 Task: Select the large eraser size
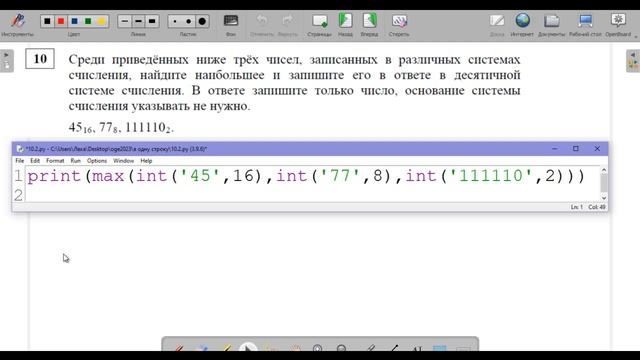202,21
